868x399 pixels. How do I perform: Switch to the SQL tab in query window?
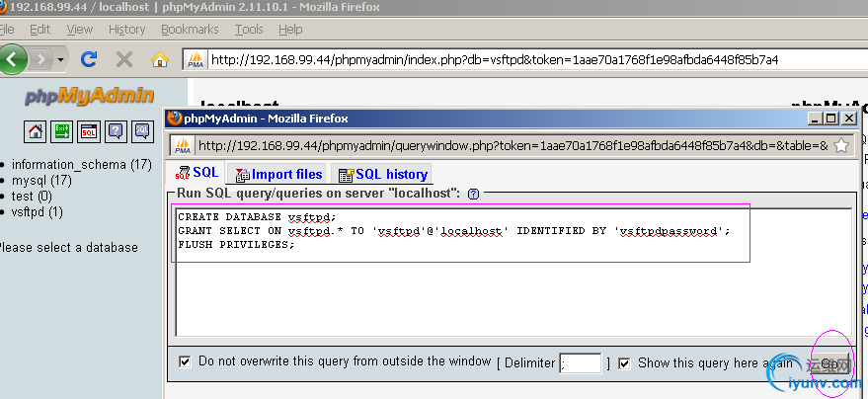coord(197,173)
